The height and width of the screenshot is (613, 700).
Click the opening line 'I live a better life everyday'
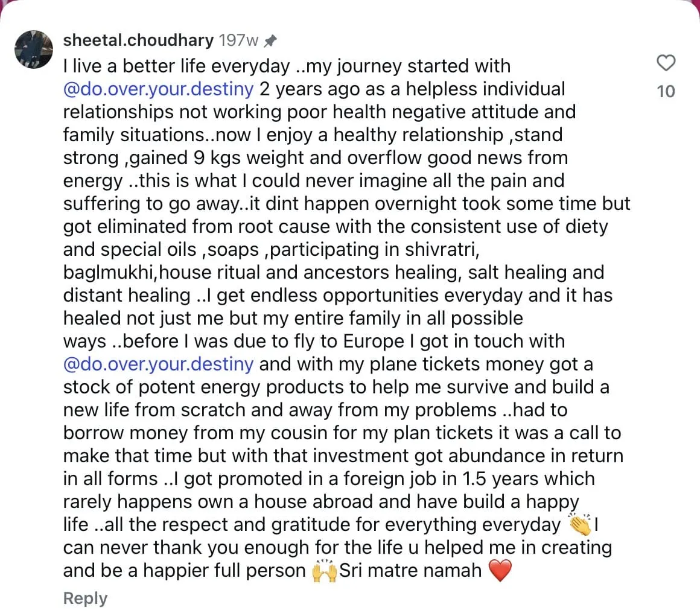[176, 66]
